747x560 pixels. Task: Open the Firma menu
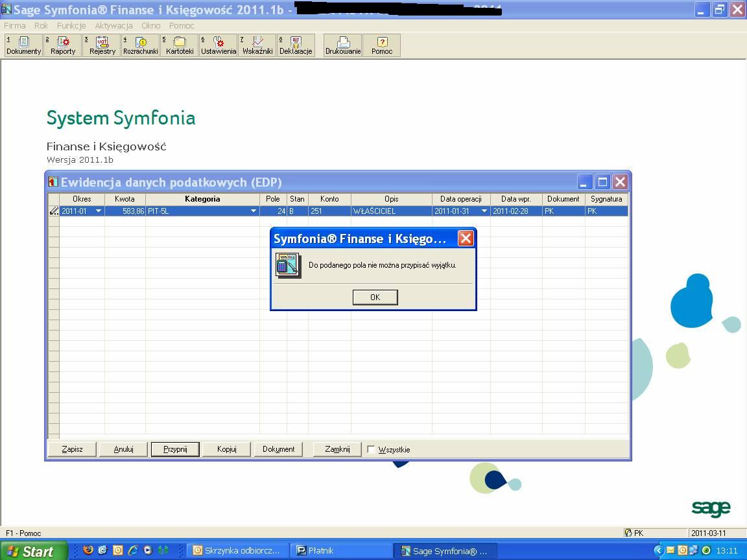15,26
